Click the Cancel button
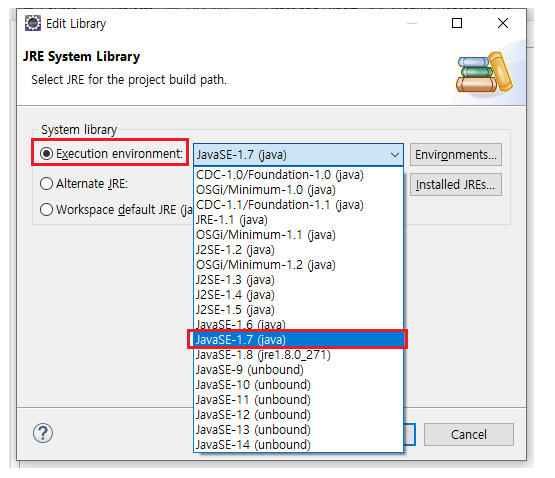555x478 pixels. 469,434
